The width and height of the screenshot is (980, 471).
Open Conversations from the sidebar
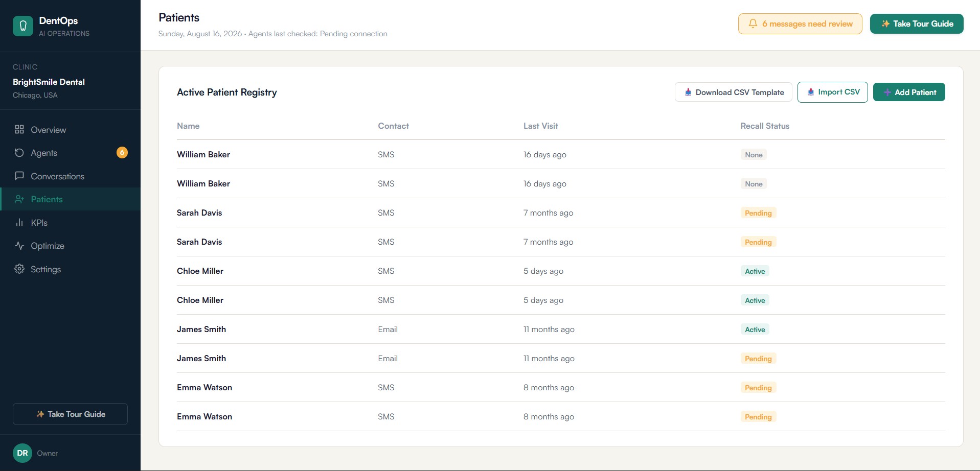[x=70, y=176]
